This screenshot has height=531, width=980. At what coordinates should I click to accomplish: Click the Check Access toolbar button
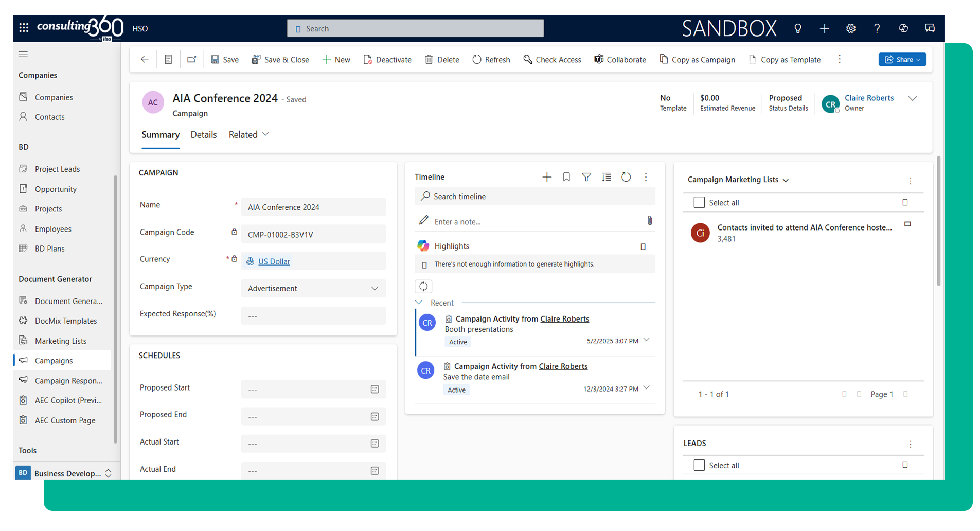tap(552, 60)
